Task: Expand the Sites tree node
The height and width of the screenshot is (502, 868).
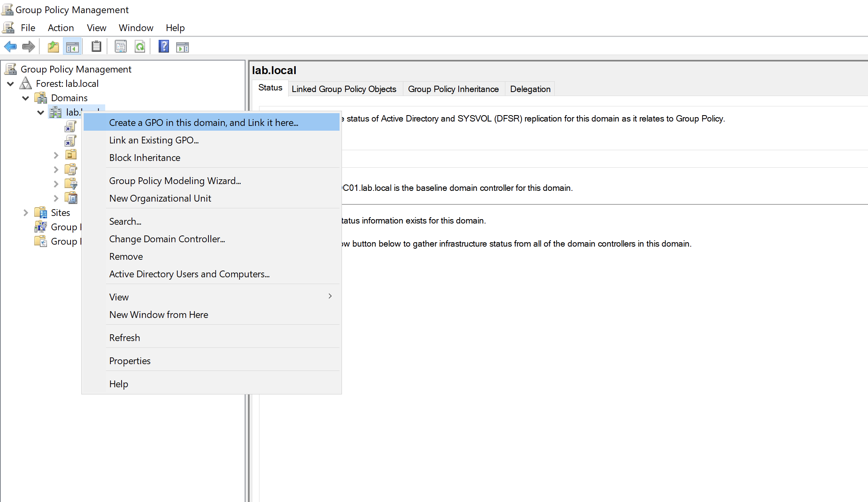Action: tap(26, 213)
